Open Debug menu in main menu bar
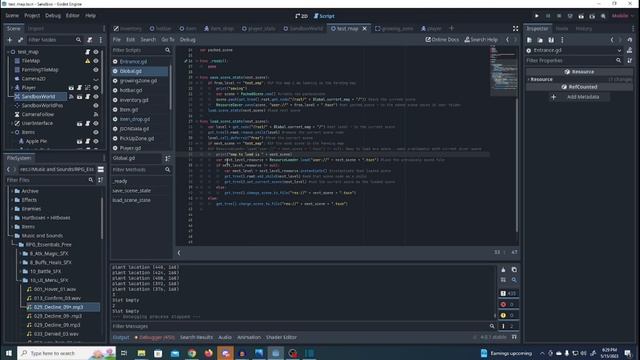Screen dimensions: 640x360 tap(53, 16)
